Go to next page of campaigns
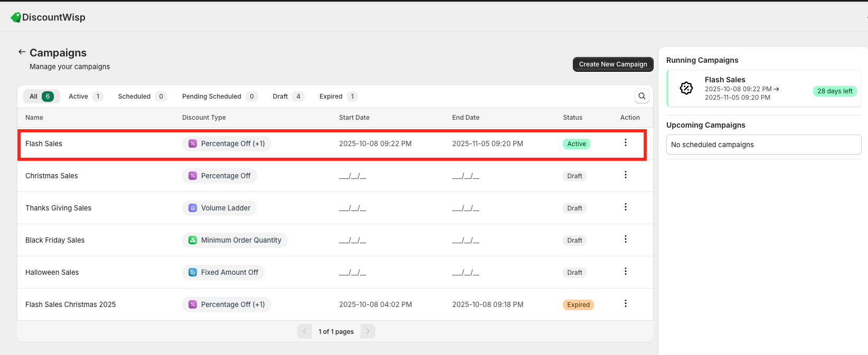The image size is (868, 355). [367, 331]
